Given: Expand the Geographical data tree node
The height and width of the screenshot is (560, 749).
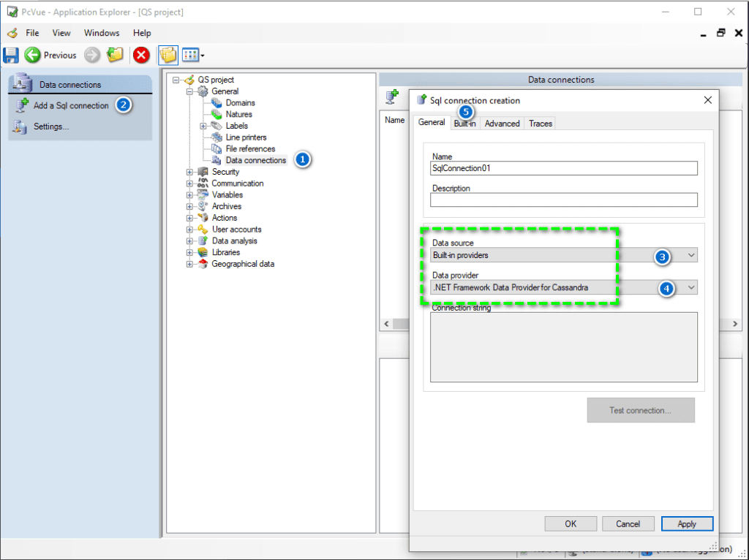Looking at the screenshot, I should 189,264.
